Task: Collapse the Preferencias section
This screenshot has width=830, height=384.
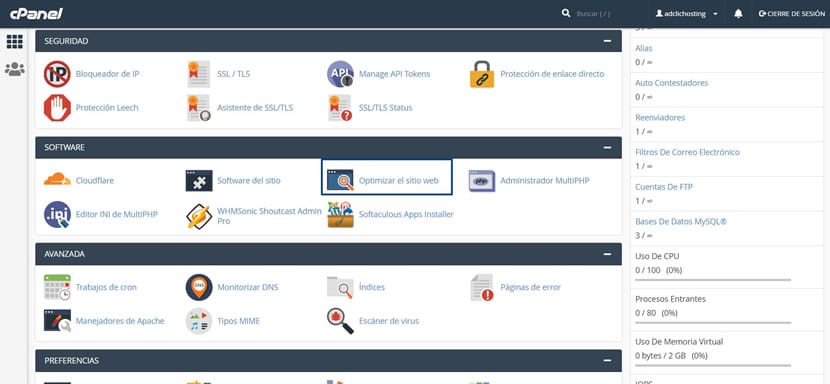Action: coord(607,361)
